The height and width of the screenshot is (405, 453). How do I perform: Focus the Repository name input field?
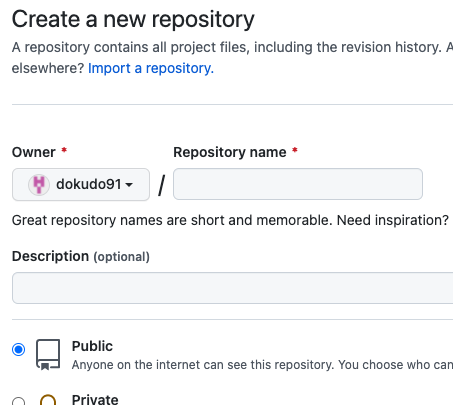[298, 184]
